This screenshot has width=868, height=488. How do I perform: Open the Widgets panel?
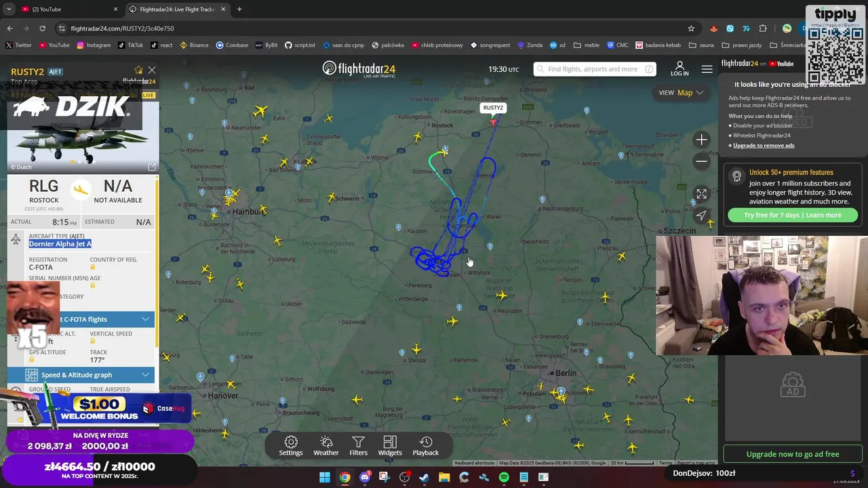click(390, 446)
